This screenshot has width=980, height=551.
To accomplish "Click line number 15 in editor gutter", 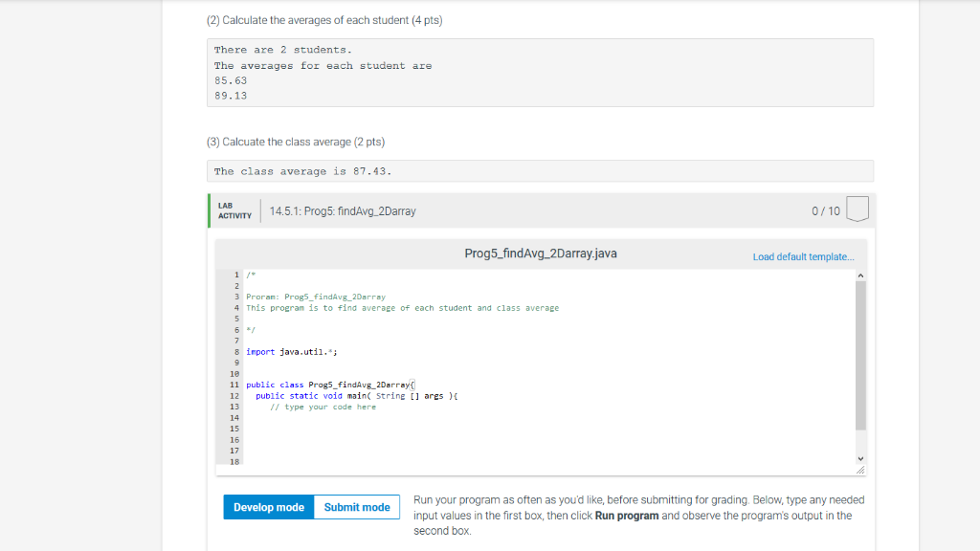I will coord(234,429).
